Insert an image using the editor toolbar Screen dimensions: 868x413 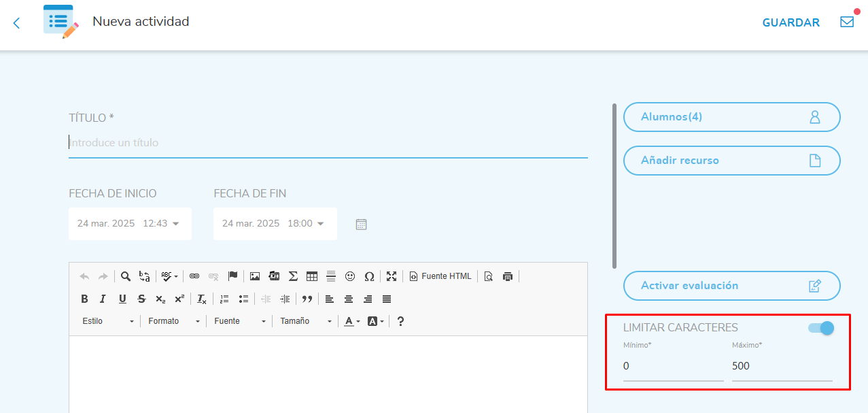pyautogui.click(x=255, y=276)
